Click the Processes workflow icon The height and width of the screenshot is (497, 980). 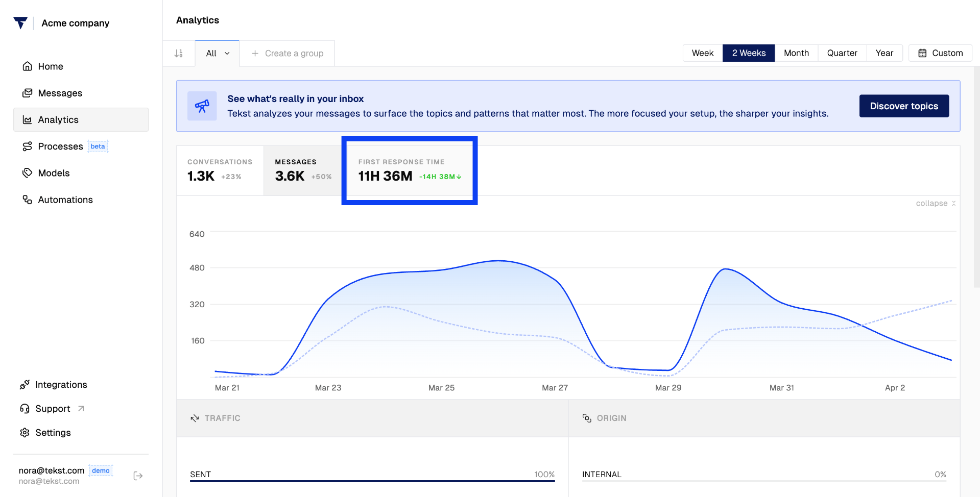pos(28,146)
